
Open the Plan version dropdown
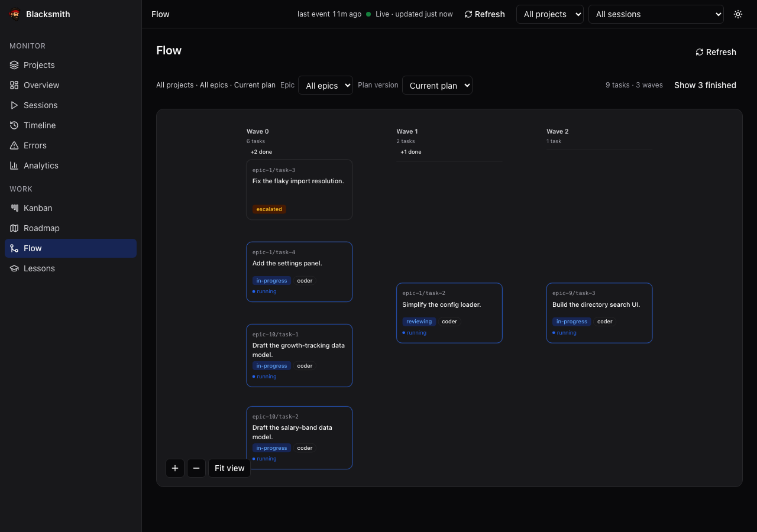pos(437,85)
